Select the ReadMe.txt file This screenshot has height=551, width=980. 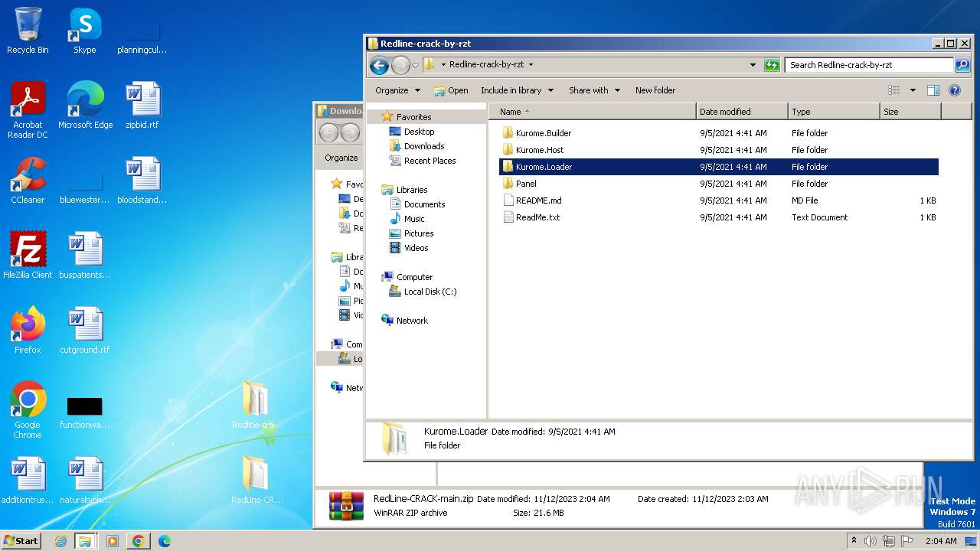coord(719,217)
